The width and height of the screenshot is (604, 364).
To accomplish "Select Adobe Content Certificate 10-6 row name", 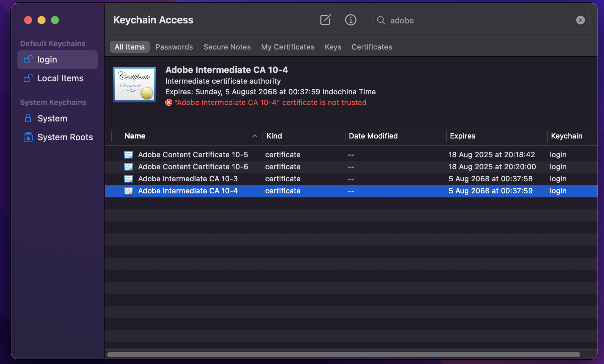I will 193,167.
